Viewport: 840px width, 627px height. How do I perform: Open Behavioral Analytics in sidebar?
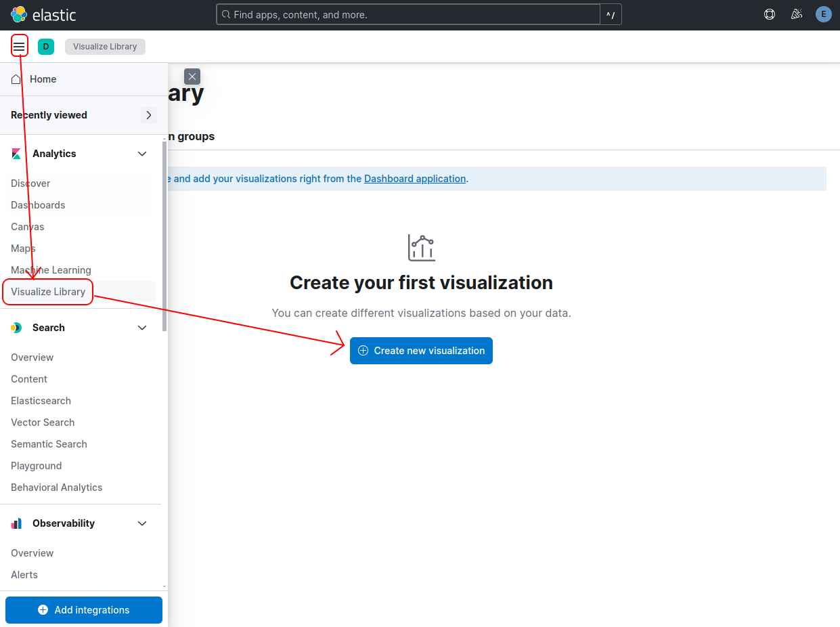click(57, 488)
